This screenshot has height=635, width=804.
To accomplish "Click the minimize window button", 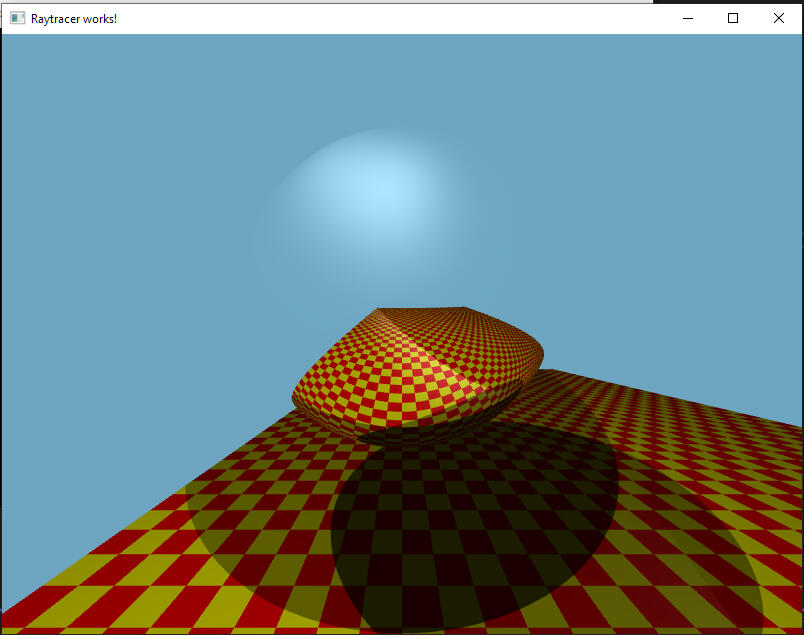I will click(687, 18).
